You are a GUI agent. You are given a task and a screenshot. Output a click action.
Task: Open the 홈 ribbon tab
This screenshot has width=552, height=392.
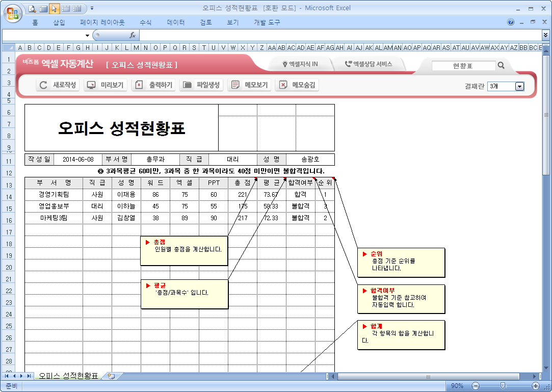35,22
